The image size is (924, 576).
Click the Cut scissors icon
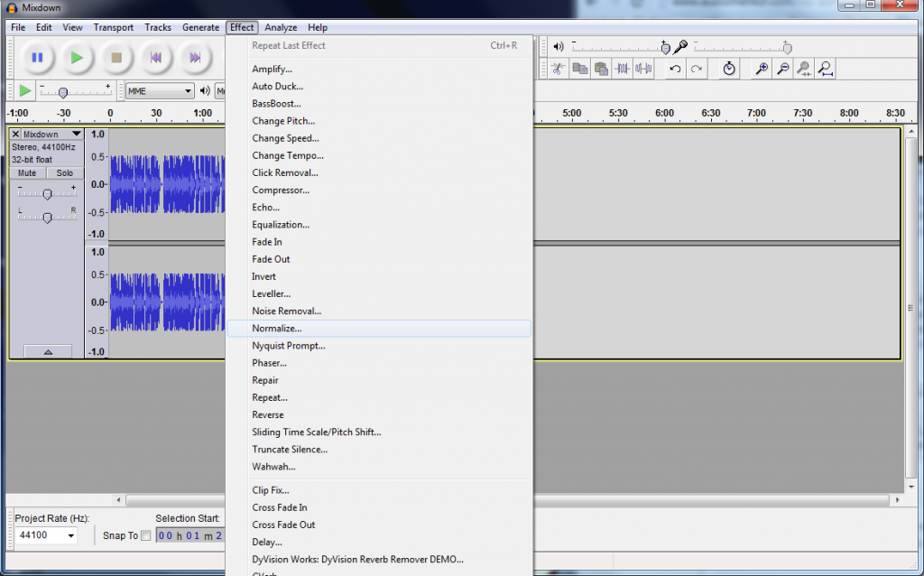pos(558,69)
